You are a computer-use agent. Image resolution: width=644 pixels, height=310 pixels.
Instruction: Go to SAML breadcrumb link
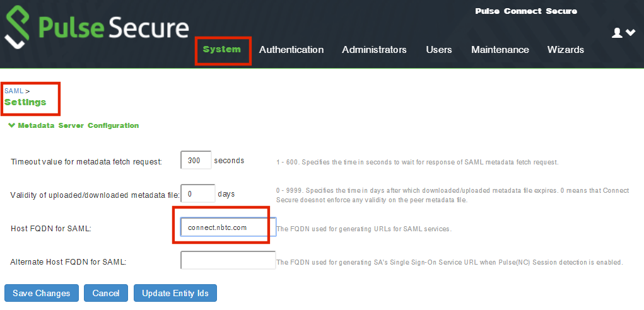click(x=13, y=91)
